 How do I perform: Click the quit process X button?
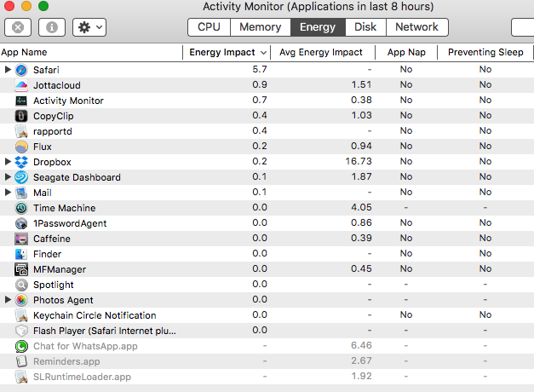pos(18,27)
